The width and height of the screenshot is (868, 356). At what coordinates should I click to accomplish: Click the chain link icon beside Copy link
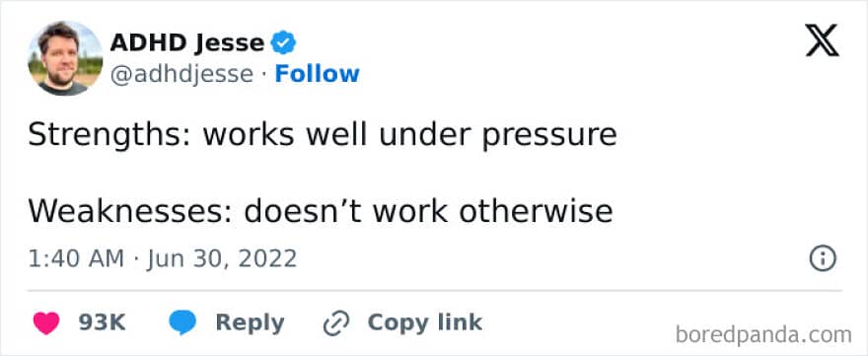click(x=336, y=323)
